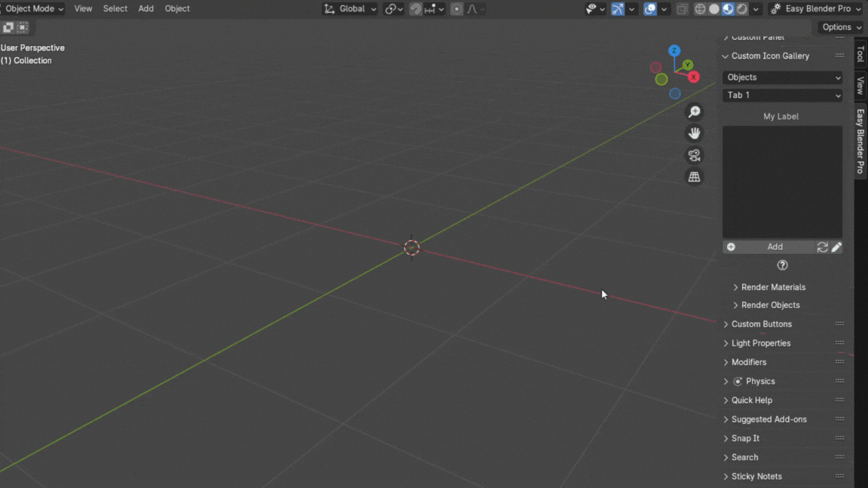This screenshot has height=488, width=868.
Task: Open the Tab 1 dropdown
Action: pos(782,96)
